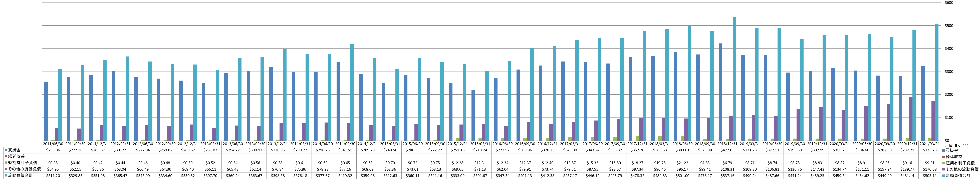980x179 pixels.
Task: Click the 2011/06/30 date column header
Action: [x=53, y=144]
